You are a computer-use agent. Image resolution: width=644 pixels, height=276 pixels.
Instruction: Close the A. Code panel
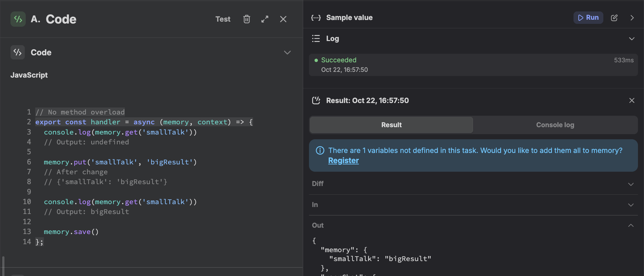click(283, 19)
